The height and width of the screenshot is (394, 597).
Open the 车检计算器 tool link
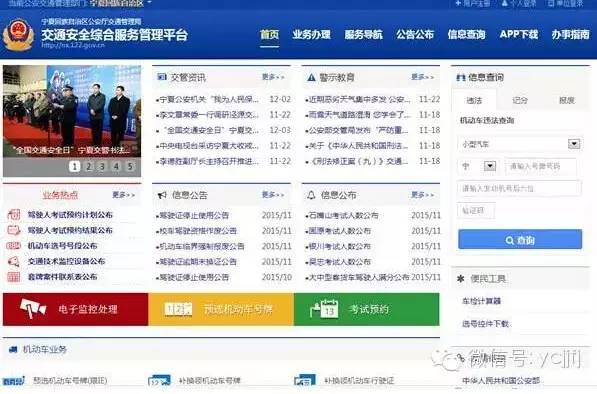point(482,301)
